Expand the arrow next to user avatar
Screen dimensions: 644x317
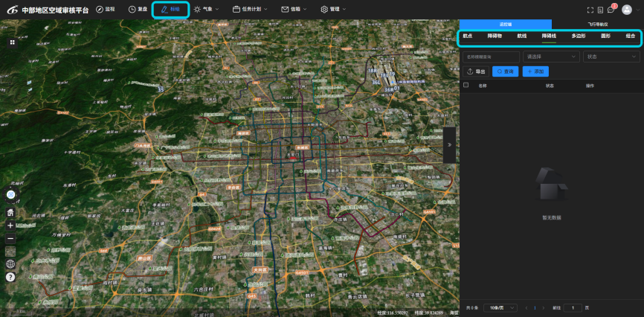[637, 10]
